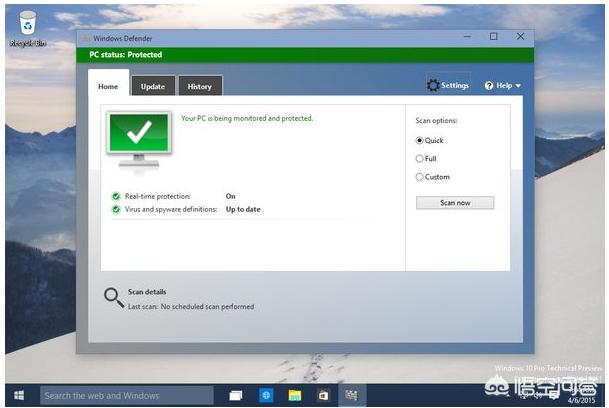Click the Windows Defender taskbar icon
The width and height of the screenshot is (609, 408).
(x=351, y=396)
